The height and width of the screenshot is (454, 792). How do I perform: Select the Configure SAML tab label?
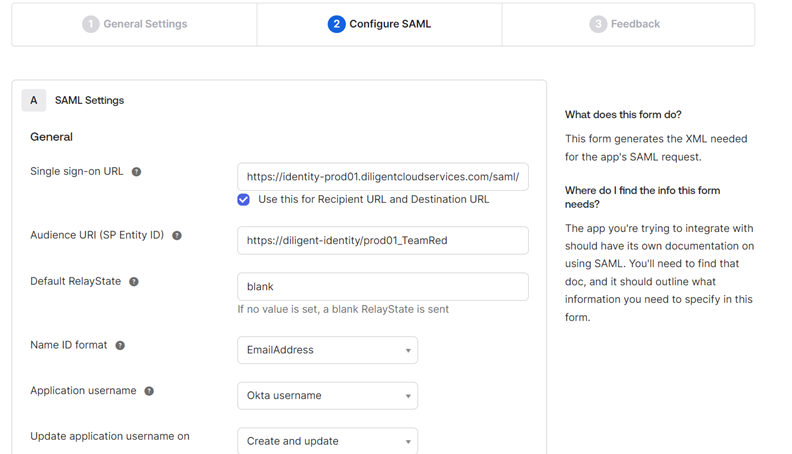(390, 24)
